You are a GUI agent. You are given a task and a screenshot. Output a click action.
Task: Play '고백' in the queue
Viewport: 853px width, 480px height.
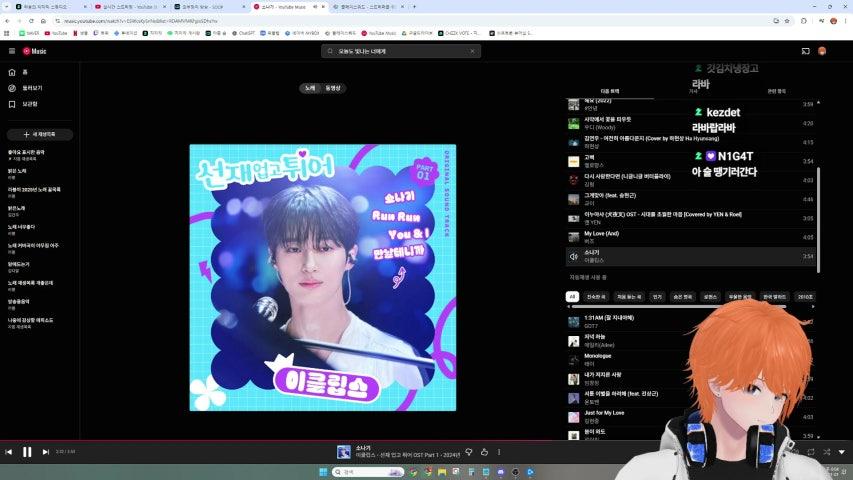coord(691,161)
